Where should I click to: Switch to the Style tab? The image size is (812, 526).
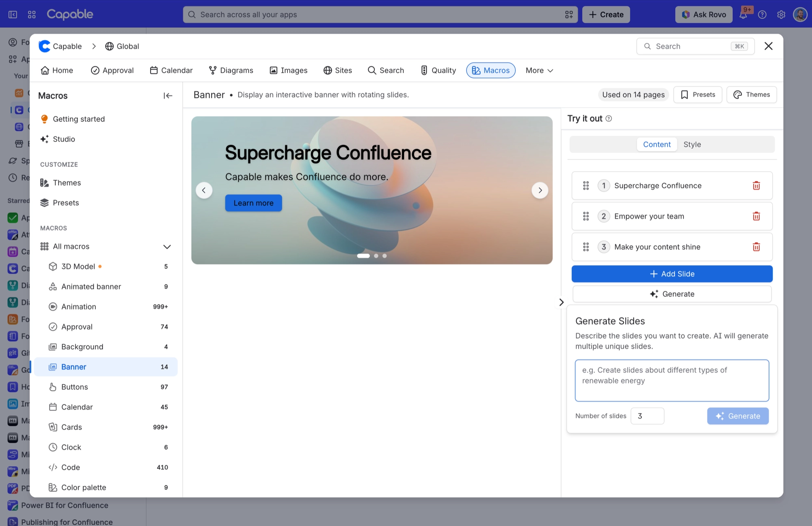tap(692, 145)
